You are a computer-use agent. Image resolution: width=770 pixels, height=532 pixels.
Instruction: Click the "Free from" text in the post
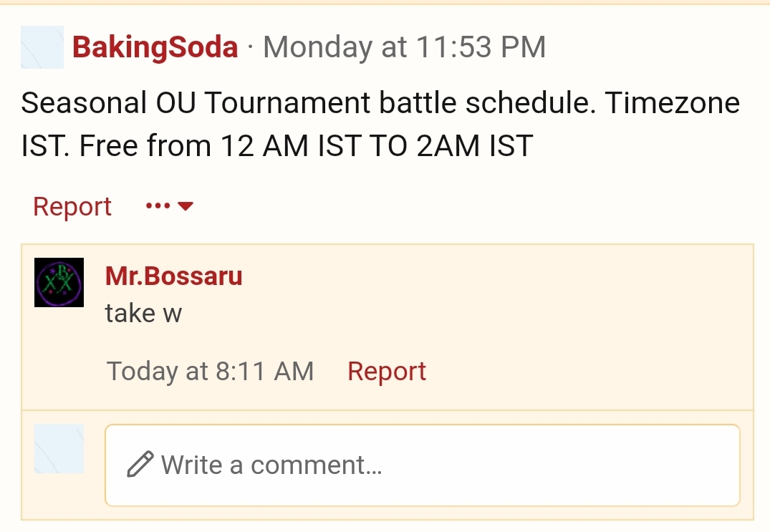pyautogui.click(x=145, y=146)
